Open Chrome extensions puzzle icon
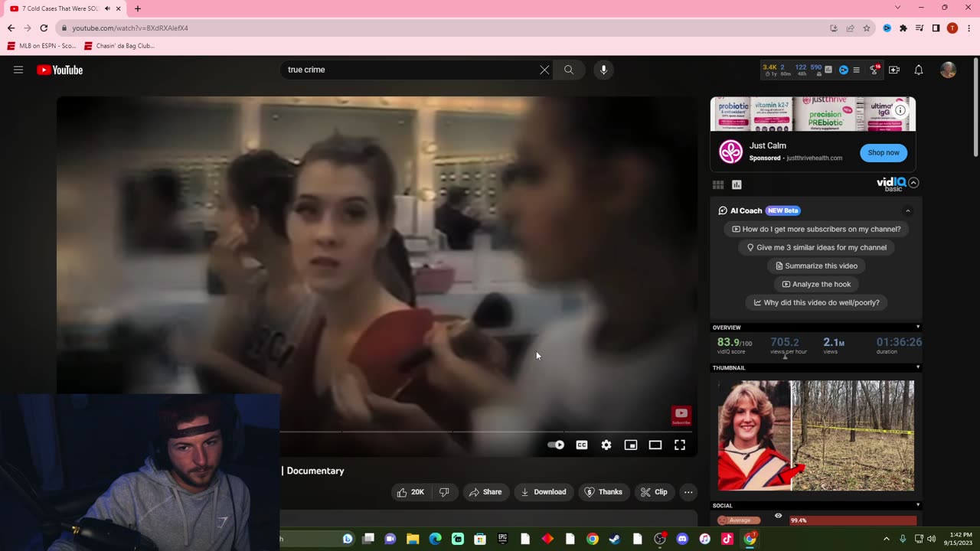Viewport: 980px width, 551px height. coord(903,28)
